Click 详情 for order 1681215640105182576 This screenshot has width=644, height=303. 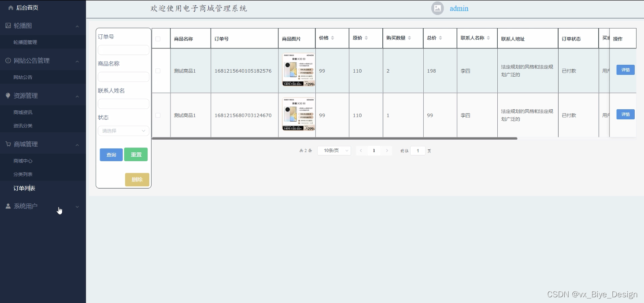click(625, 70)
